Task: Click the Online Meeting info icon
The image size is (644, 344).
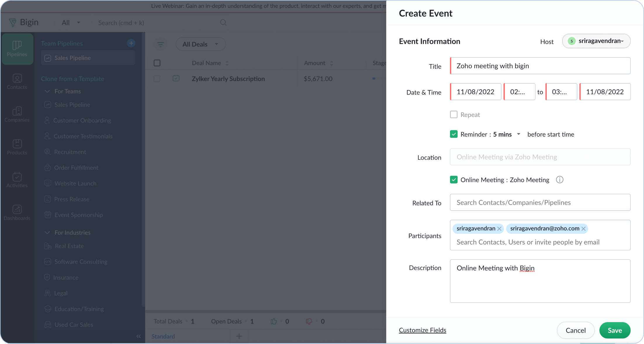Action: coord(559,180)
